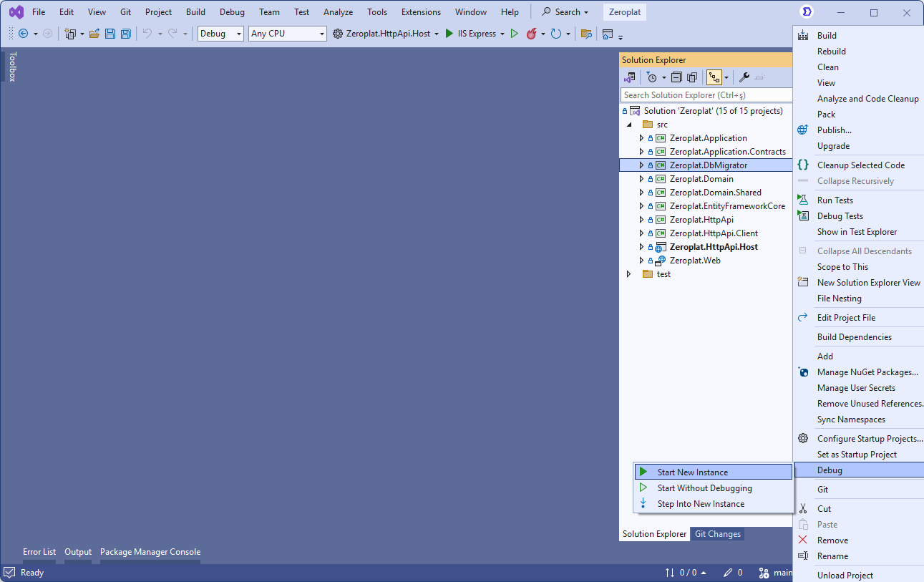Expand the Zeroplat.Web project node
Screen dimensions: 924x582
pyautogui.click(x=641, y=261)
